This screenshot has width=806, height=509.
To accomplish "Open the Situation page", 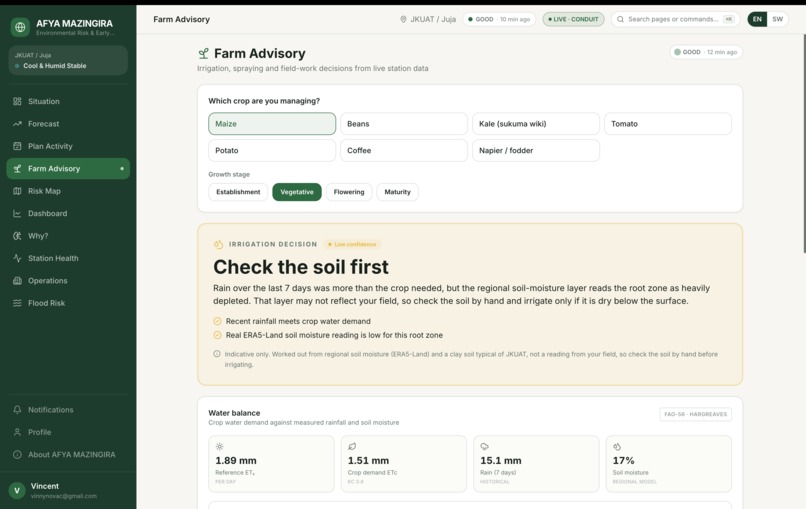I will [68, 101].
